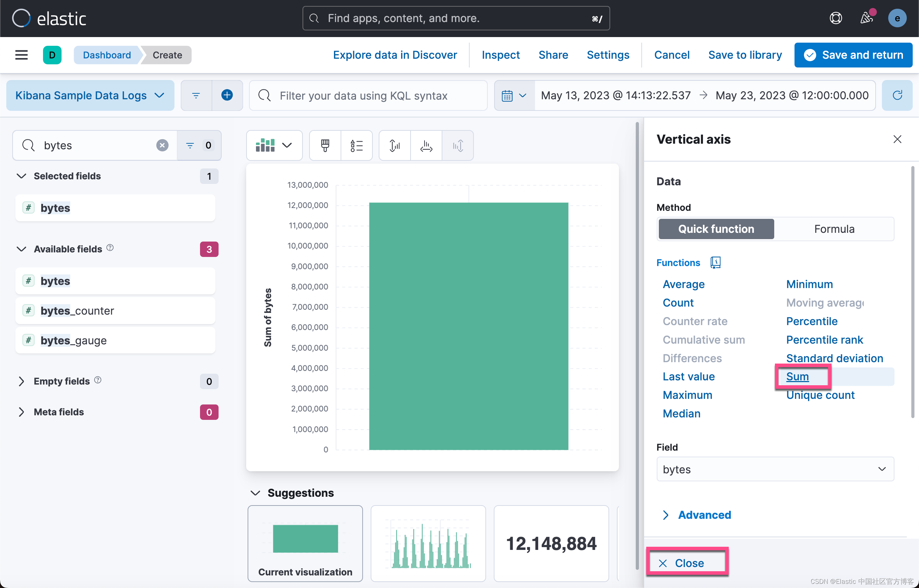Image resolution: width=919 pixels, height=588 pixels.
Task: Open the help menu lifebuoy icon
Action: (836, 18)
